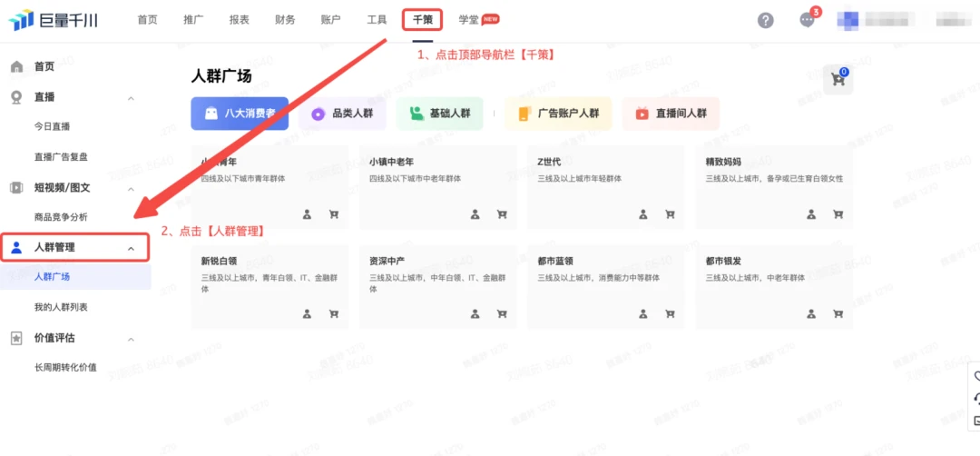Click person icon on 都市银发 card
The width and height of the screenshot is (980, 456).
pyautogui.click(x=810, y=313)
